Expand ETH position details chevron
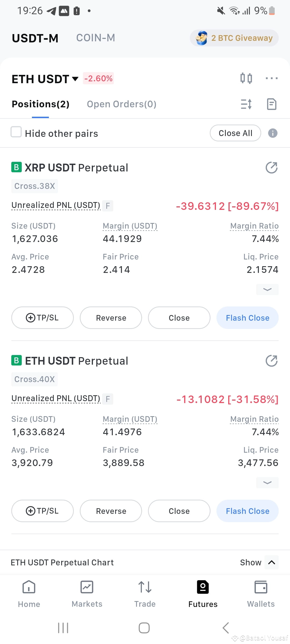 [267, 482]
